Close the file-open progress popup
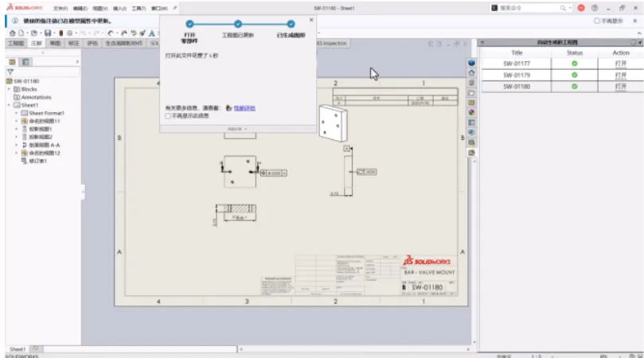The height and width of the screenshot is (358, 644). [x=310, y=20]
